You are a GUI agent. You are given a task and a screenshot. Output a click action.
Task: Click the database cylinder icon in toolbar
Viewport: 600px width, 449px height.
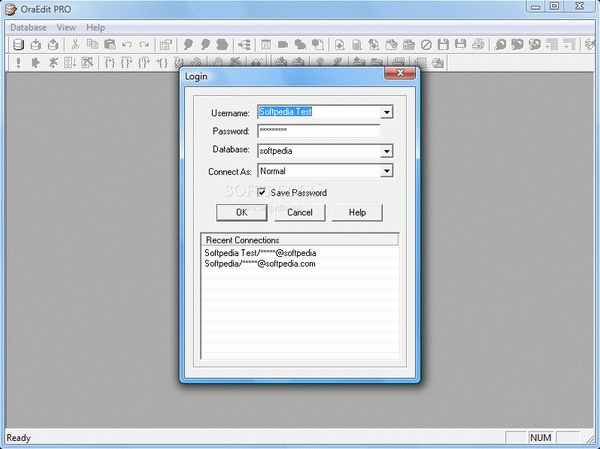tap(16, 45)
